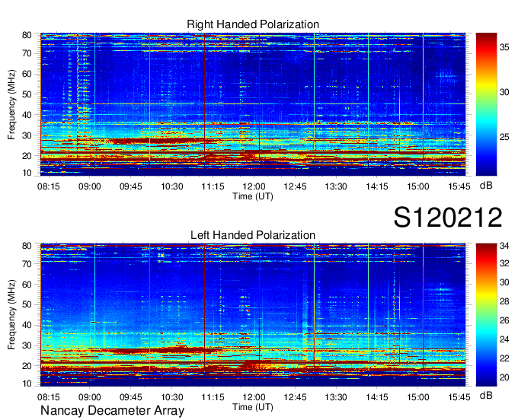Click "Time (UT)" label under Right Handed plot
Screen dimensions: 518x420
pyautogui.click(x=253, y=196)
